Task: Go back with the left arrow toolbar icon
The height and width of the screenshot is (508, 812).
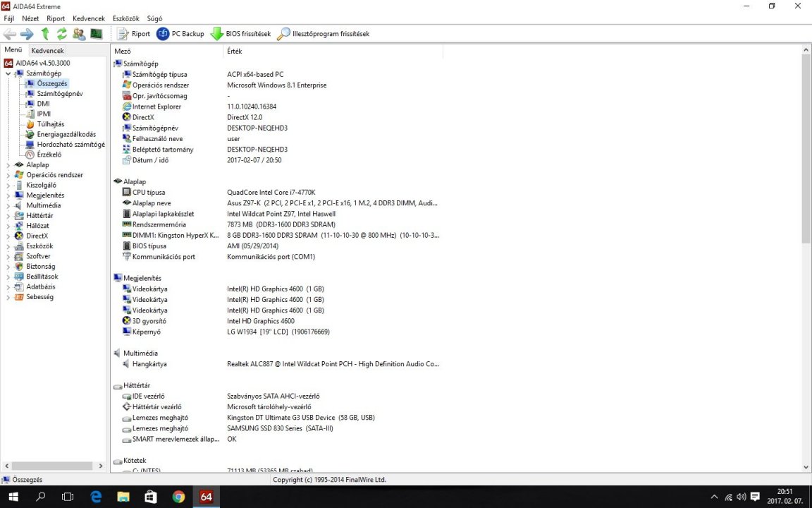Action: point(10,34)
